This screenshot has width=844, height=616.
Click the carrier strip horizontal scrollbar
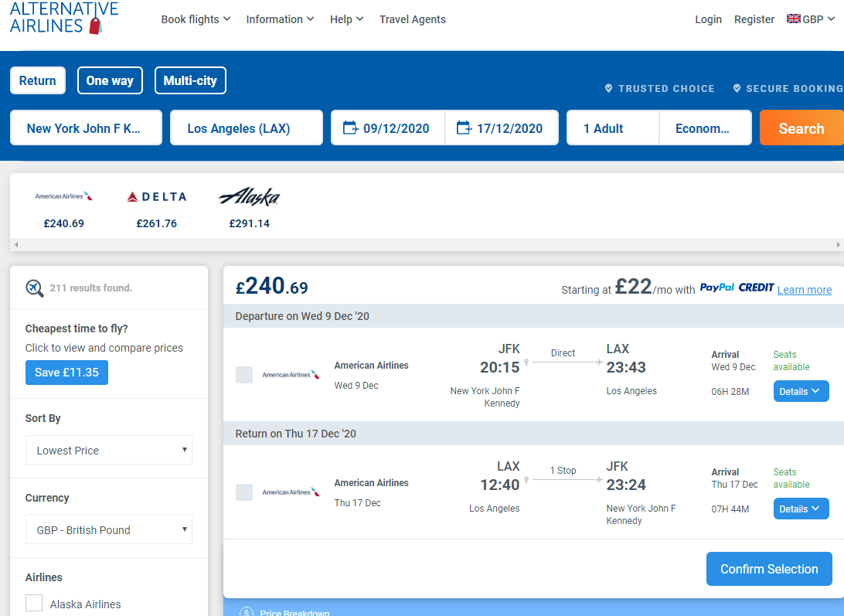pyautogui.click(x=427, y=244)
